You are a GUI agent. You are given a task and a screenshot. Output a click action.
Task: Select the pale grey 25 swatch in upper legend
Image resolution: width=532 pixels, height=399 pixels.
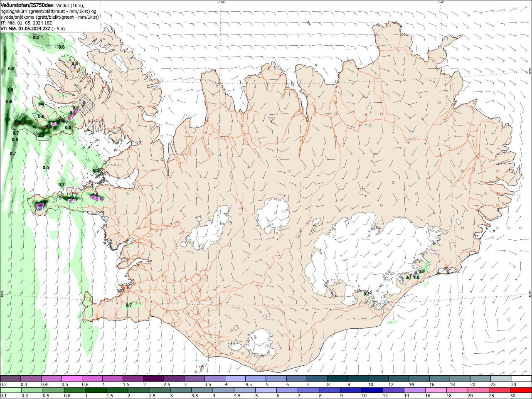click(x=501, y=379)
